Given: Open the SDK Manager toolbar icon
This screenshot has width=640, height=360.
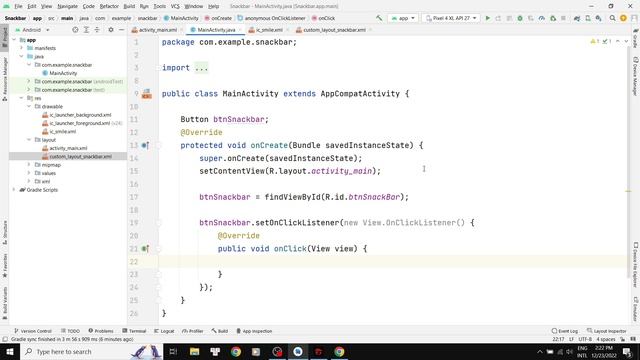Looking at the screenshot, I should (598, 18).
